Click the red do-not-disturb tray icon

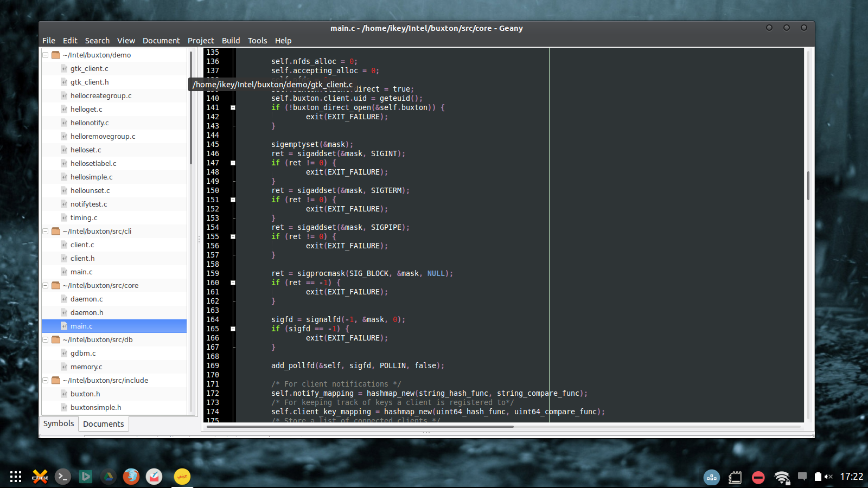[x=758, y=477]
